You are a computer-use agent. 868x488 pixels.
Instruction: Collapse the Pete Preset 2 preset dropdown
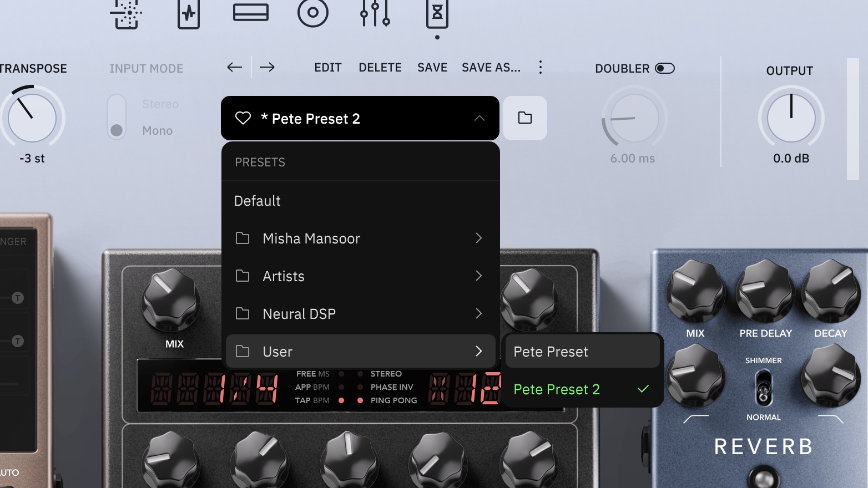tap(480, 118)
